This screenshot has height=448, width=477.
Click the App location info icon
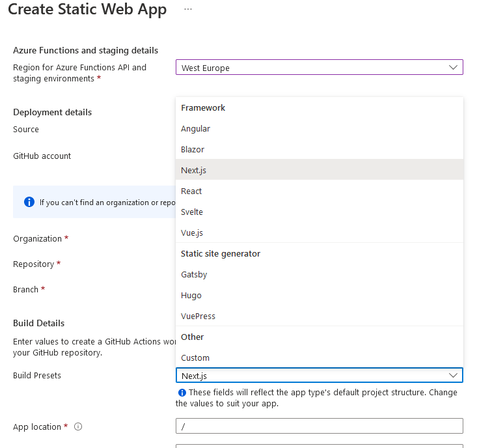78,427
